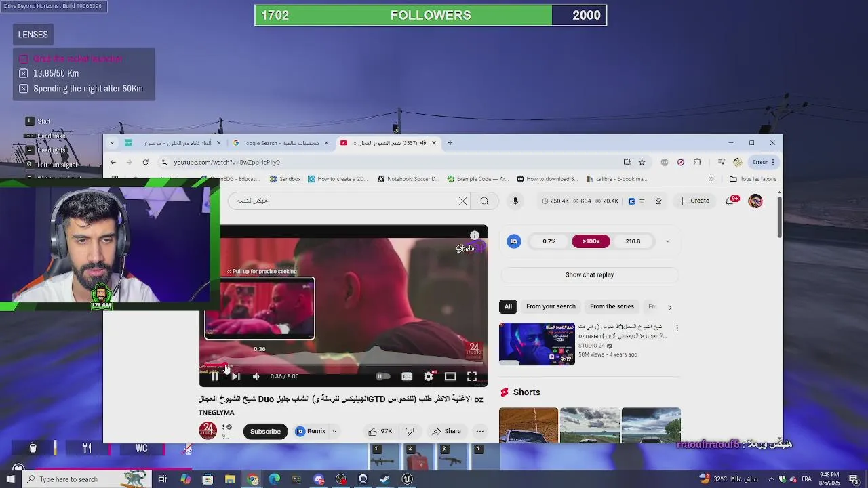Screen dimensions: 868x488
Task: Expand the stats panel chevron
Action: click(x=667, y=241)
